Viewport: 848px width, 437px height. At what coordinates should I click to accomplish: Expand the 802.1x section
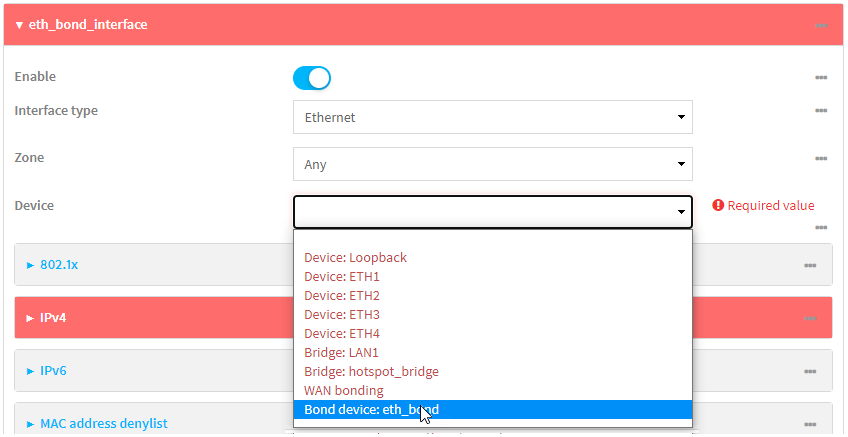coord(59,265)
